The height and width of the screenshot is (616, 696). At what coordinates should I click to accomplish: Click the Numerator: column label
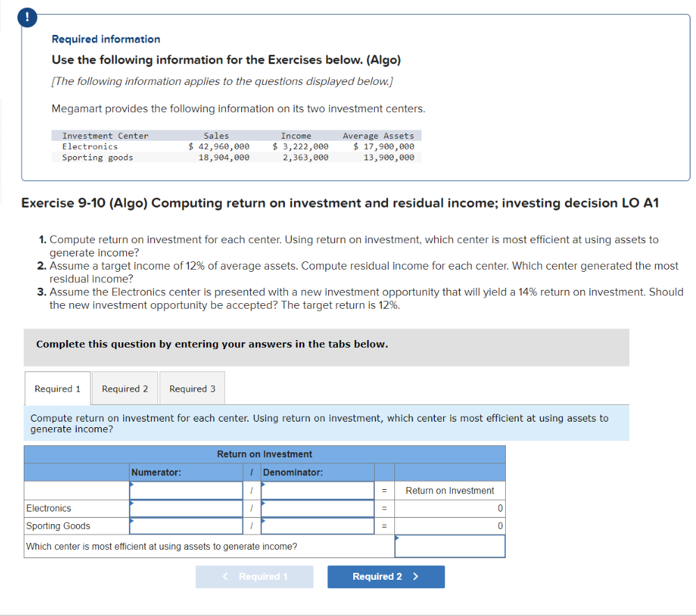click(156, 472)
